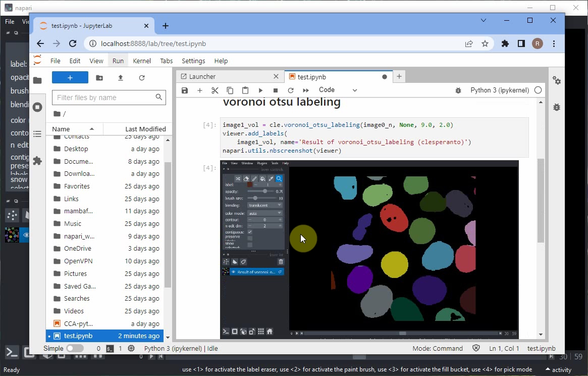Open the Table of Contents sidebar panel

pos(37,134)
